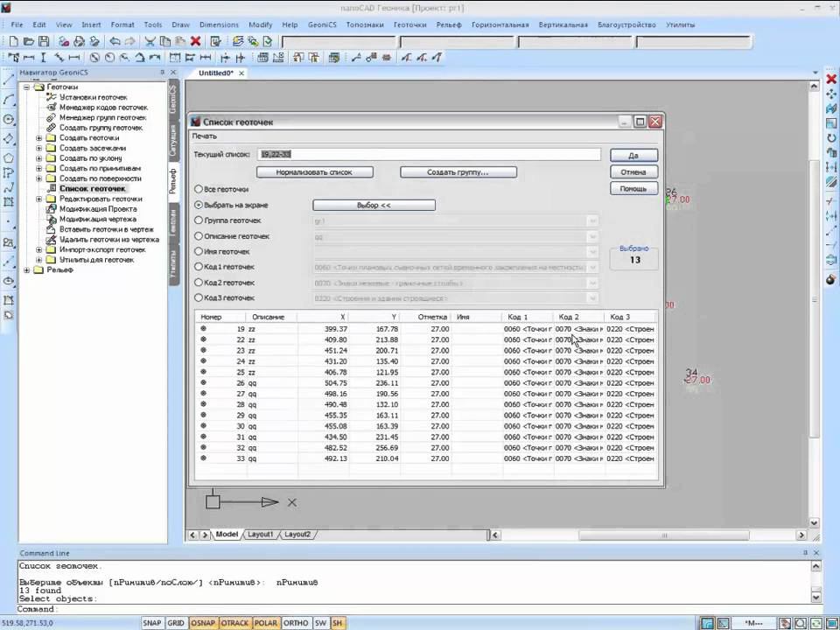Click the Save diskette toolbar icon
This screenshot has height=630, width=840.
coord(44,41)
